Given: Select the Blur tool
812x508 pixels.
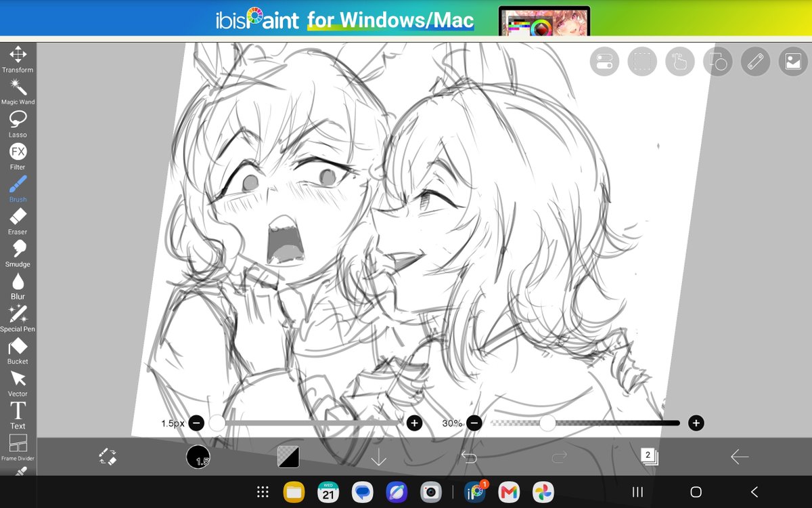Looking at the screenshot, I should 18,287.
